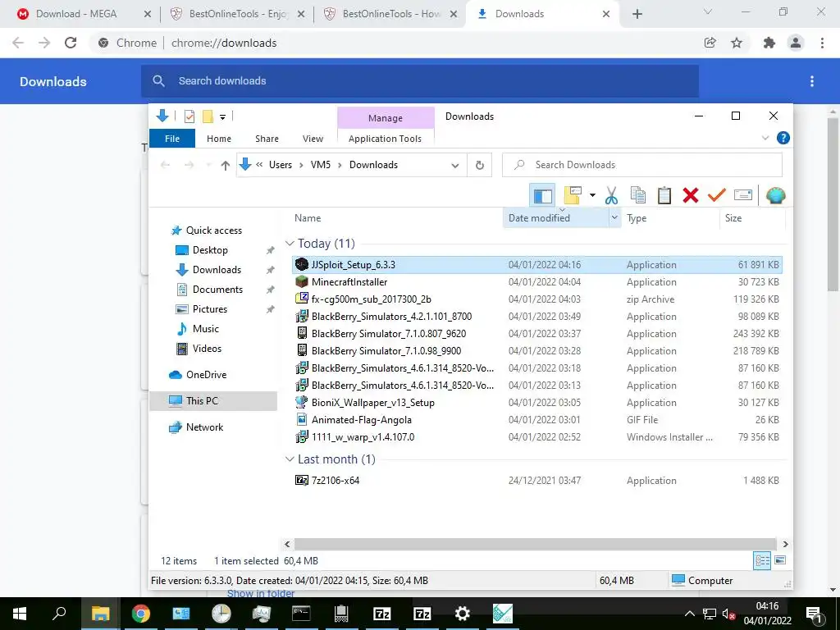Click the Shell globe icon in toolbar
This screenshot has height=630, width=840.
(x=775, y=195)
